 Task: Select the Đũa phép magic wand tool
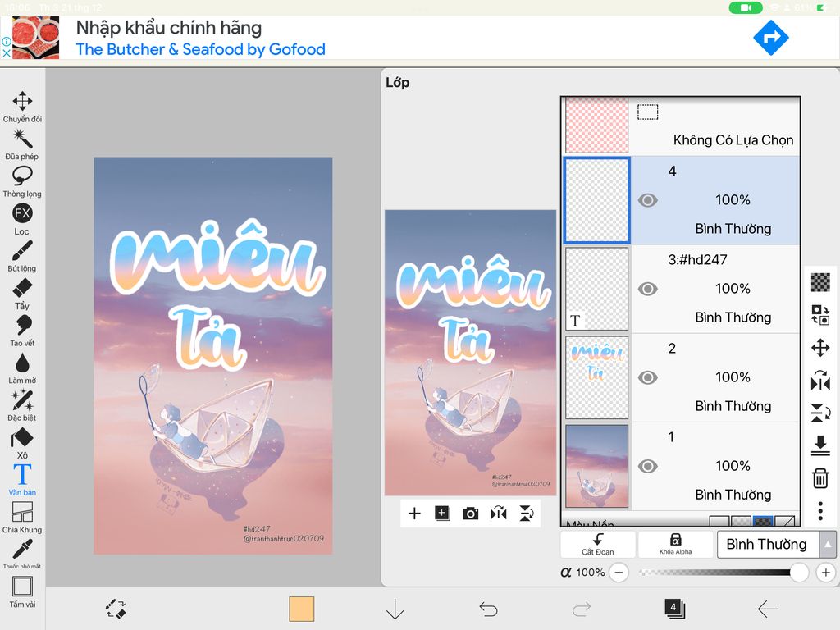pos(22,144)
